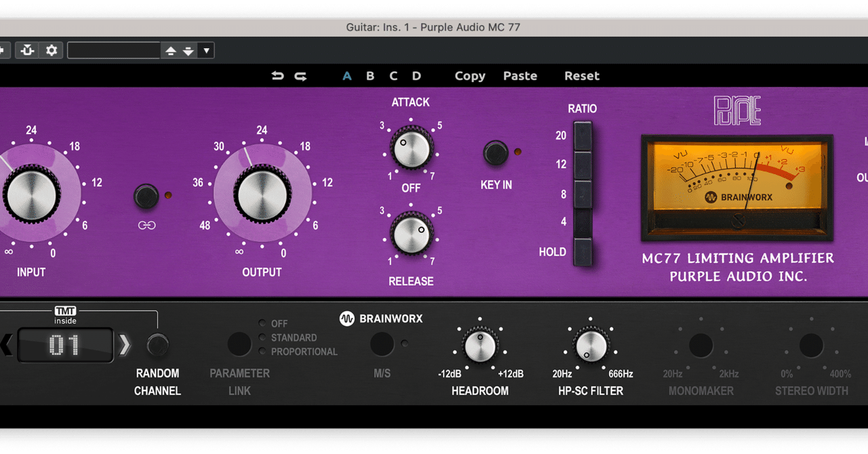This screenshot has height=454, width=868.
Task: Select settings bank C
Action: pyautogui.click(x=393, y=76)
